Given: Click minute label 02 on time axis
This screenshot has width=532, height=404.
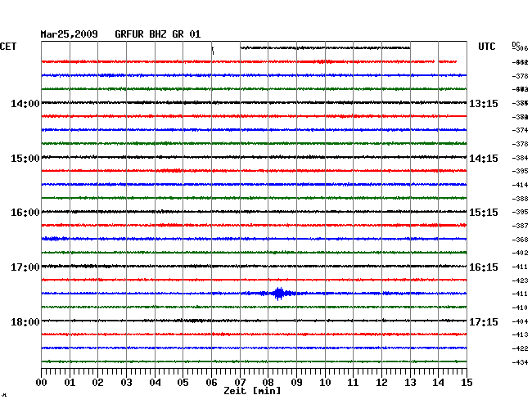Looking at the screenshot, I should tap(97, 382).
